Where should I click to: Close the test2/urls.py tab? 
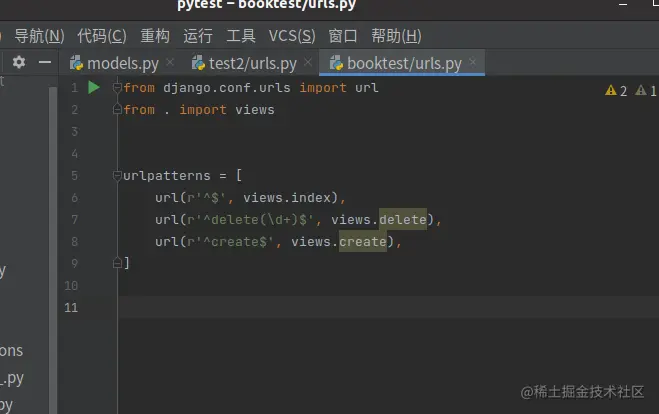pos(308,63)
